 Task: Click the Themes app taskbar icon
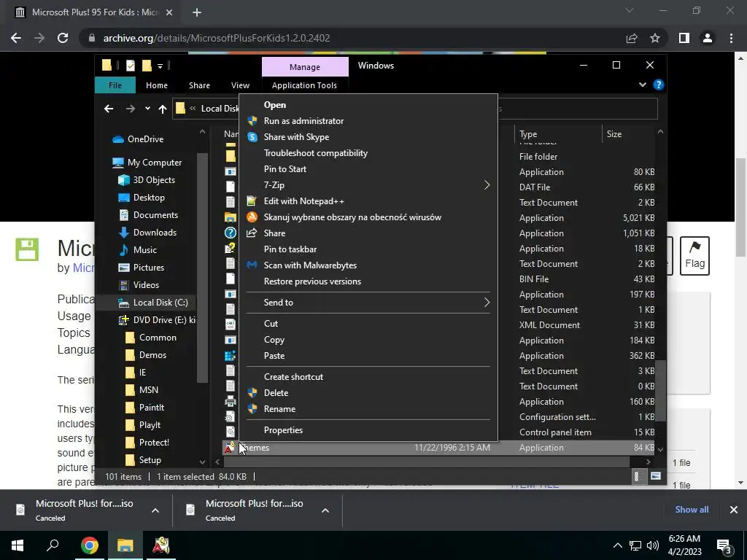pyautogui.click(x=161, y=545)
